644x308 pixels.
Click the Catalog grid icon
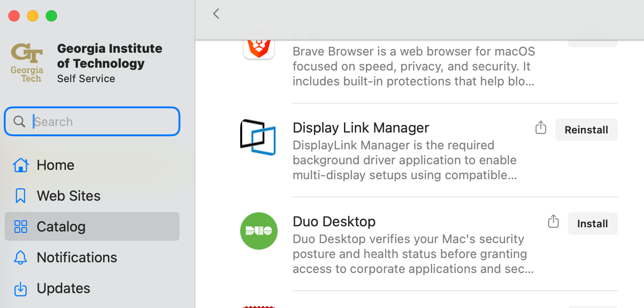pos(21,226)
